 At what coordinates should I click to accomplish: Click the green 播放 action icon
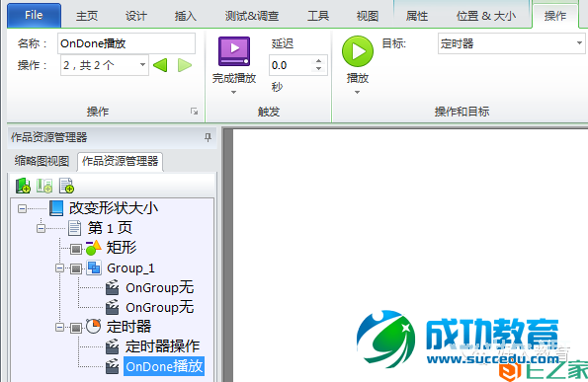click(x=358, y=51)
